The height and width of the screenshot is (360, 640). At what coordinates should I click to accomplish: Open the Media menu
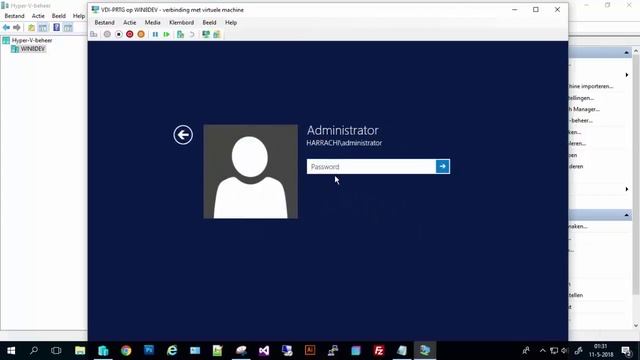tap(152, 22)
